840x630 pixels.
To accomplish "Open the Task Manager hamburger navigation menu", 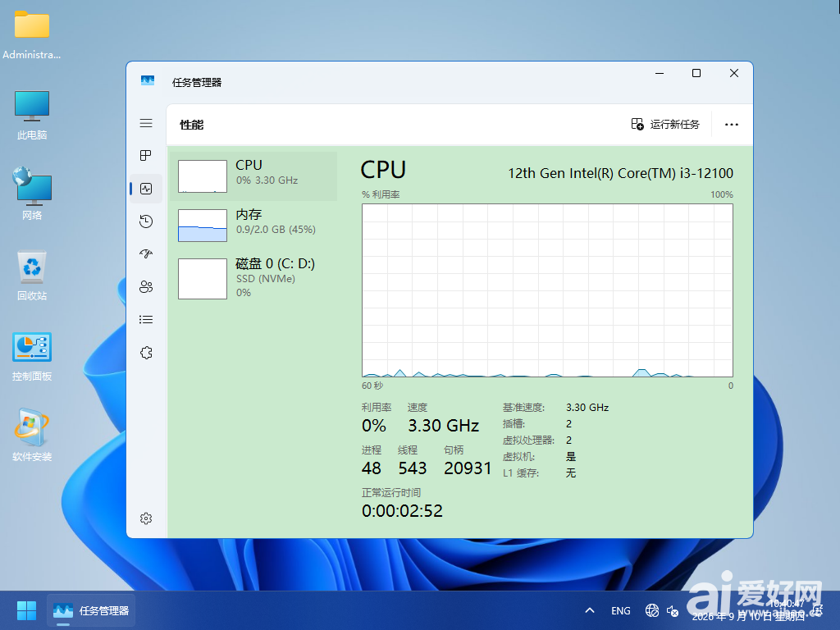I will tap(146, 123).
